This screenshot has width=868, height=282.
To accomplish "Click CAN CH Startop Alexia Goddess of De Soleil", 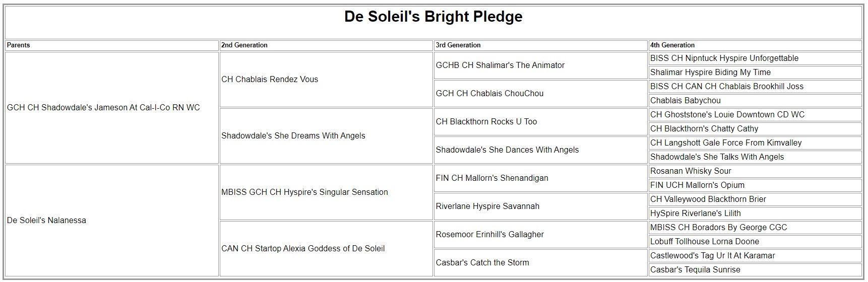I will (303, 249).
